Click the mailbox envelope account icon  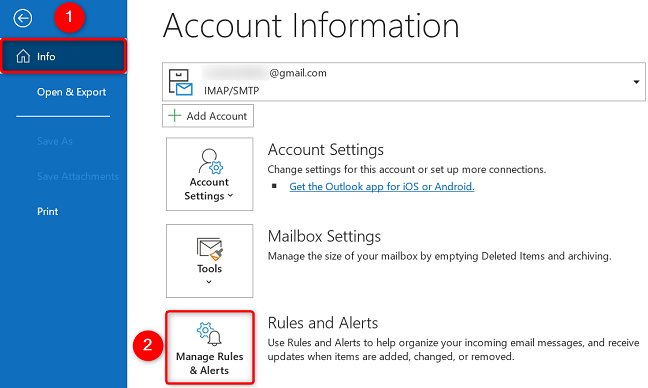(181, 82)
